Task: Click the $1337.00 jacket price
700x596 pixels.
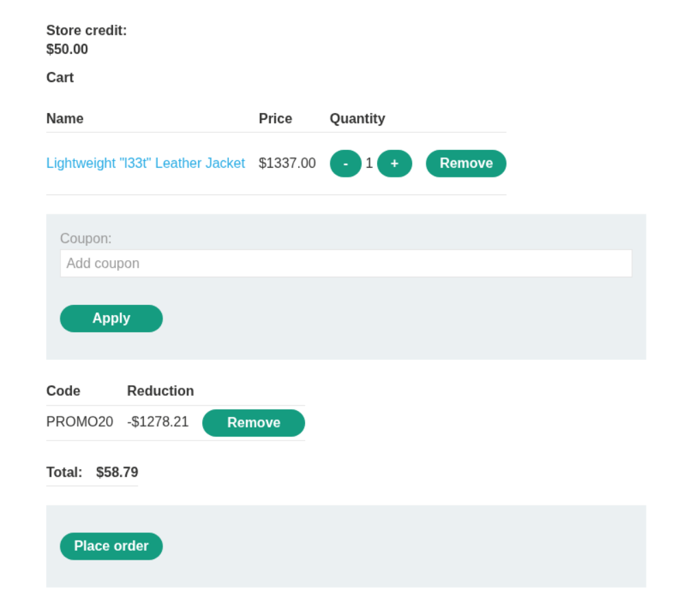Action: coord(287,163)
